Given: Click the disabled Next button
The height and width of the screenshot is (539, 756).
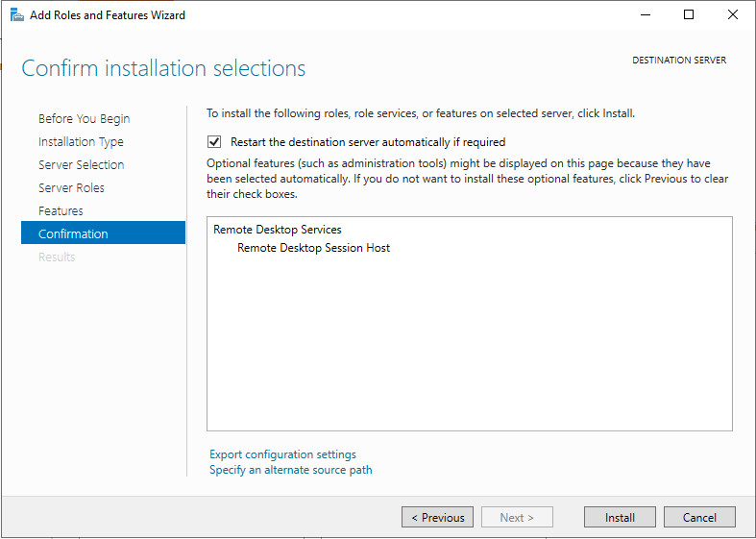Looking at the screenshot, I should (x=517, y=517).
